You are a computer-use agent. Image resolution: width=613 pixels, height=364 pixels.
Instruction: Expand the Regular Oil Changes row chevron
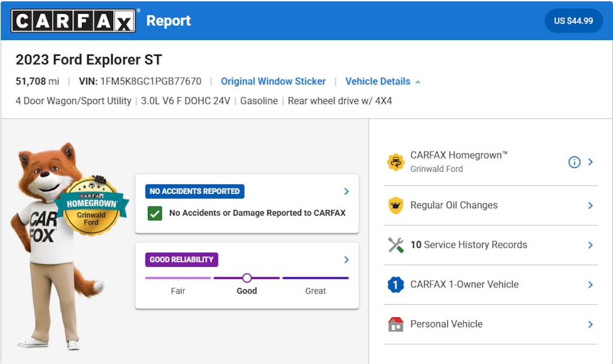(x=590, y=205)
